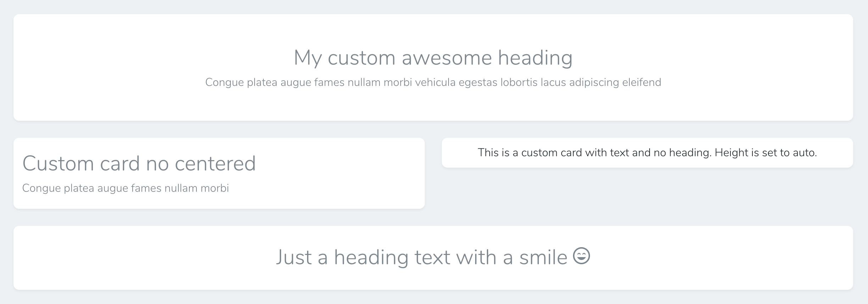Click the long Congue platea subtitle in top card

coord(433,82)
